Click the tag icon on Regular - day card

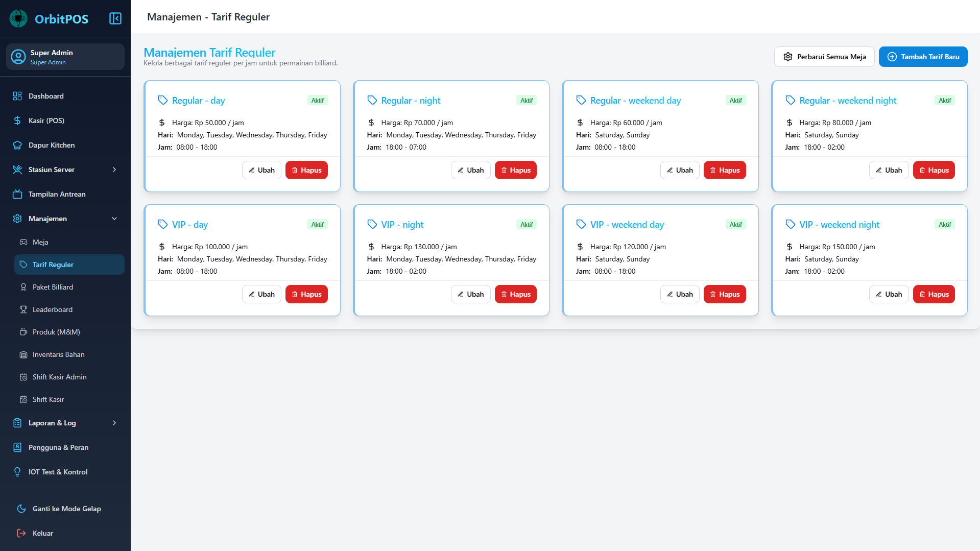(x=163, y=100)
